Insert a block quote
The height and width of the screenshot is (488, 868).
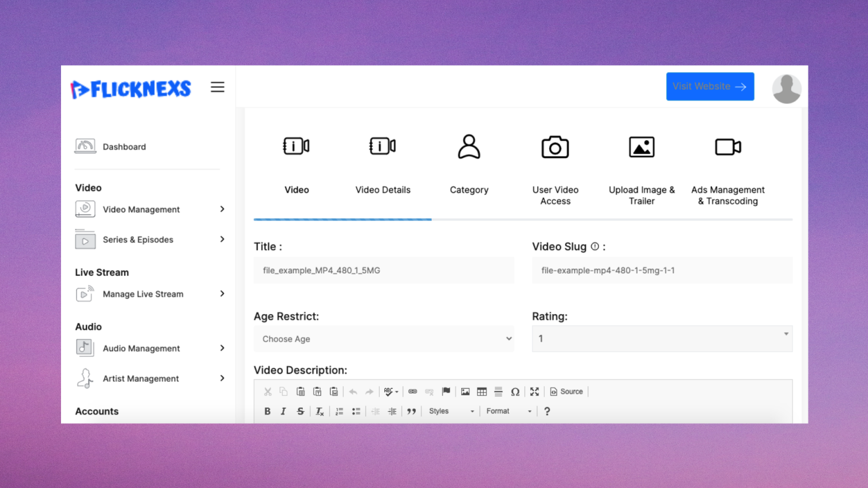(411, 411)
